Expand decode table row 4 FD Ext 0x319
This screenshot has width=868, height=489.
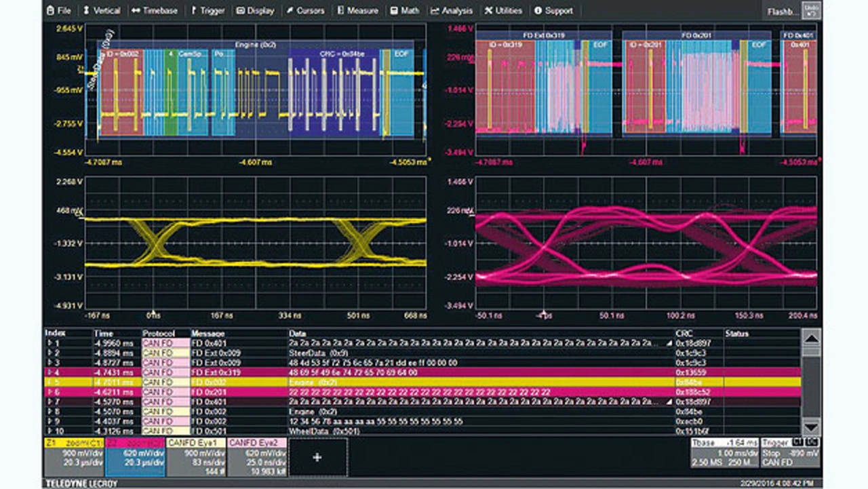click(x=49, y=373)
